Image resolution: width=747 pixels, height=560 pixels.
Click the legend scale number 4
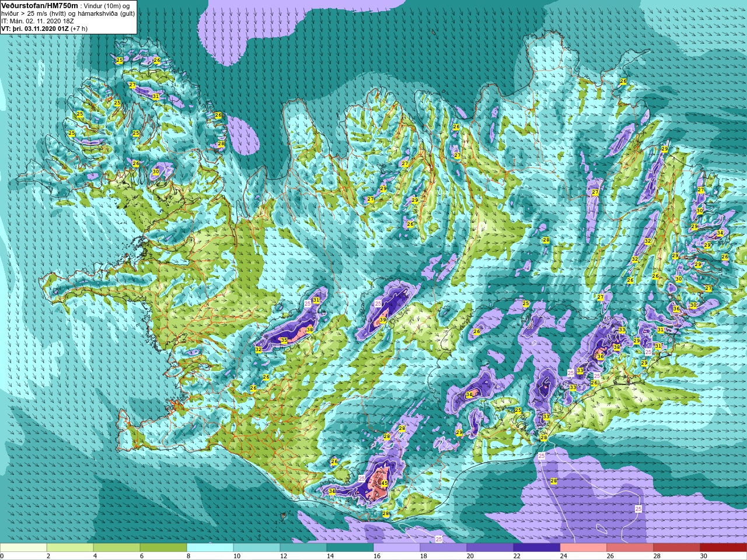pyautogui.click(x=96, y=556)
